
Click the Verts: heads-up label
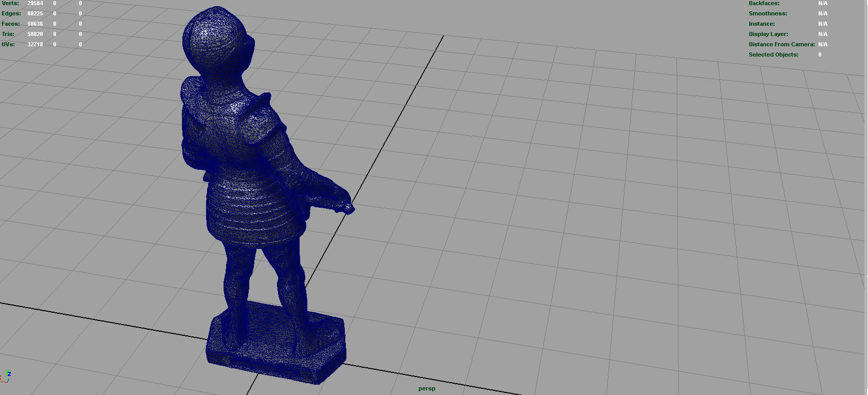10,3
